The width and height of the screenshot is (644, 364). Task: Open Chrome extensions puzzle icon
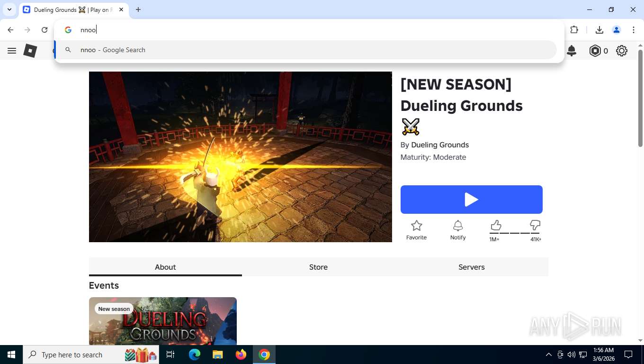574,30
